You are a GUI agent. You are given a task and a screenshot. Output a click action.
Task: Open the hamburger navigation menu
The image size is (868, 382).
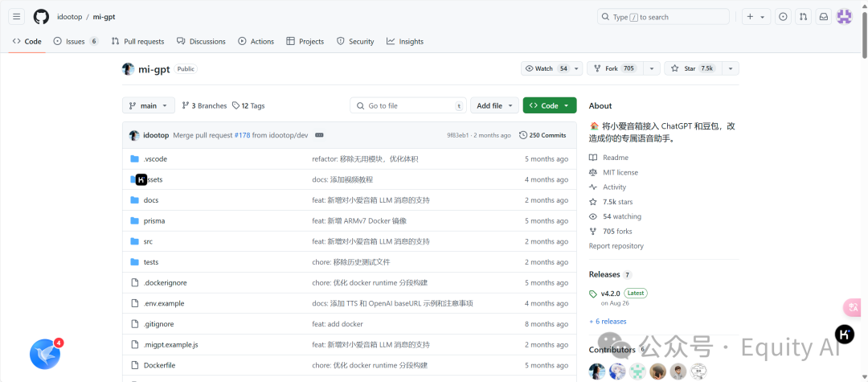pyautogui.click(x=17, y=17)
